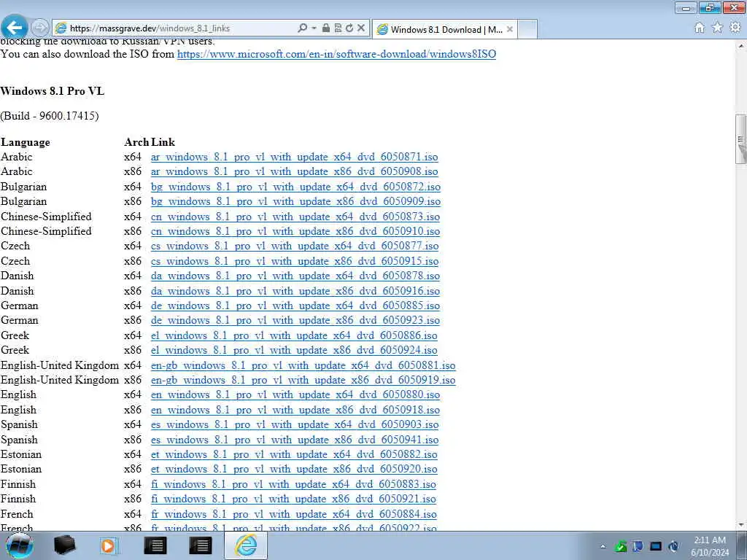Download French x64 ISO link 6050884
Viewport: 747px width, 560px height.
pyautogui.click(x=294, y=514)
